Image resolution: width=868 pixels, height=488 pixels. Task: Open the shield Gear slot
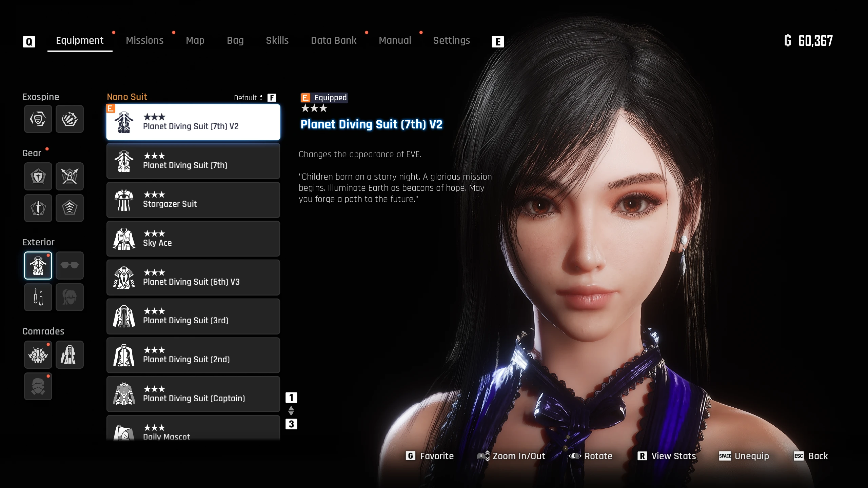point(38,176)
